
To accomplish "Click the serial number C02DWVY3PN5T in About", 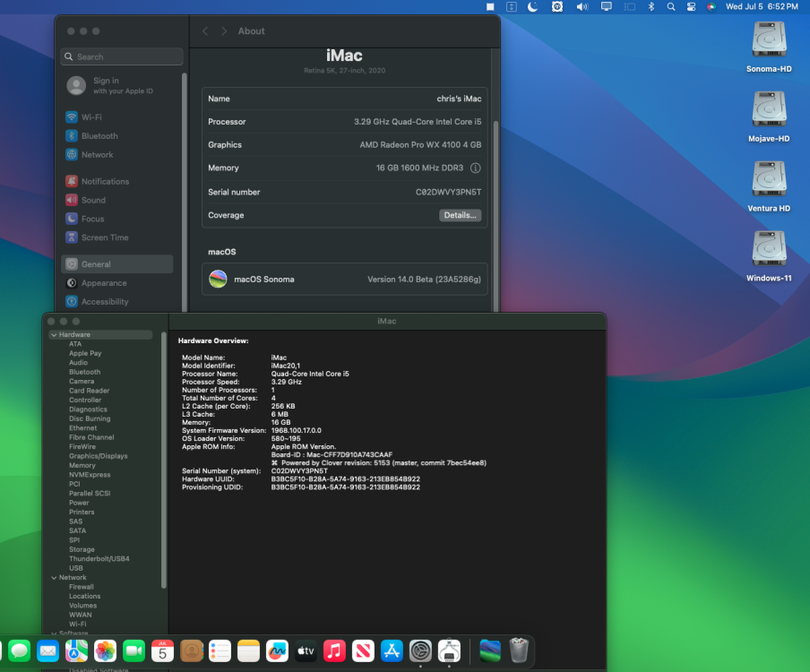I will [x=448, y=192].
